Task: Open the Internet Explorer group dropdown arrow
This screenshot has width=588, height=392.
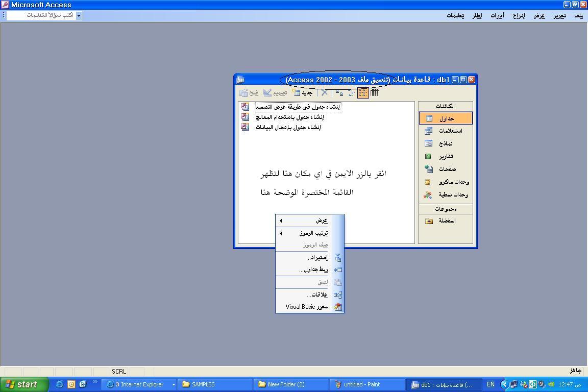Action: click(174, 385)
